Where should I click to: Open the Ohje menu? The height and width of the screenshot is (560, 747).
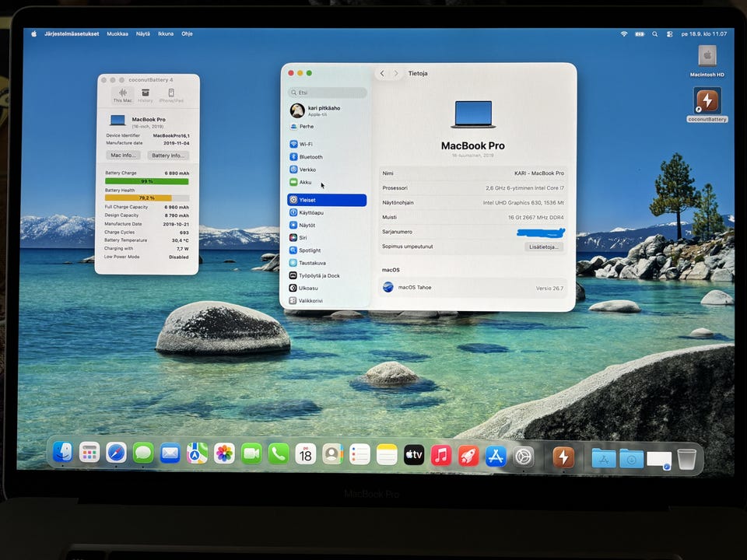(187, 33)
